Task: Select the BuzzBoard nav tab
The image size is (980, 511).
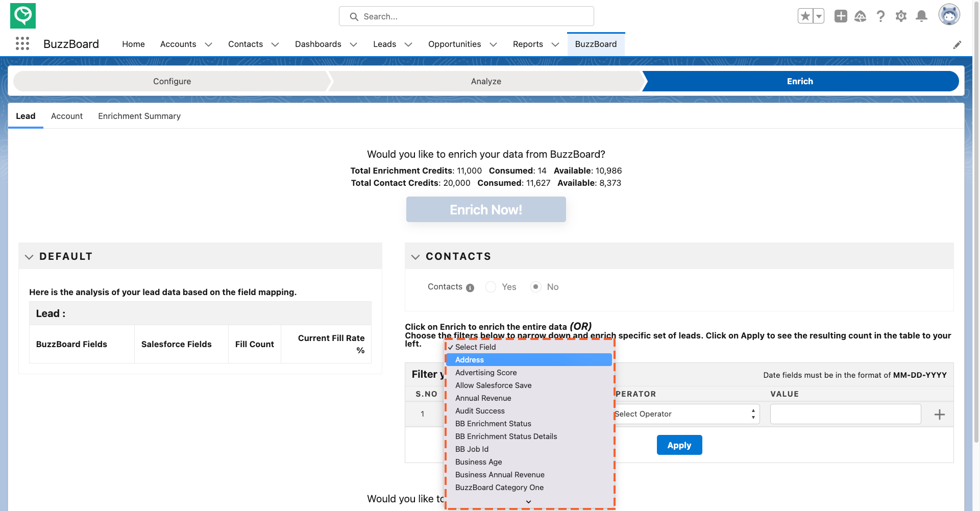Action: (596, 44)
